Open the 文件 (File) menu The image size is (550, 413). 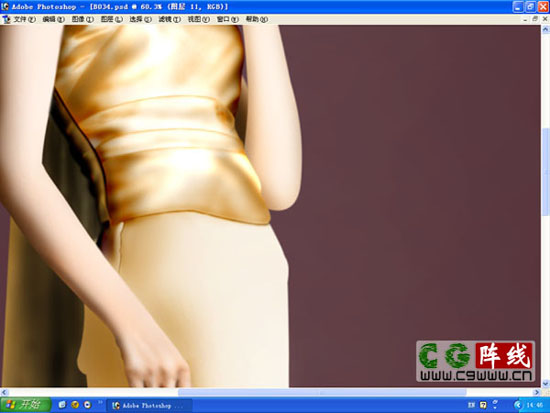click(x=25, y=19)
